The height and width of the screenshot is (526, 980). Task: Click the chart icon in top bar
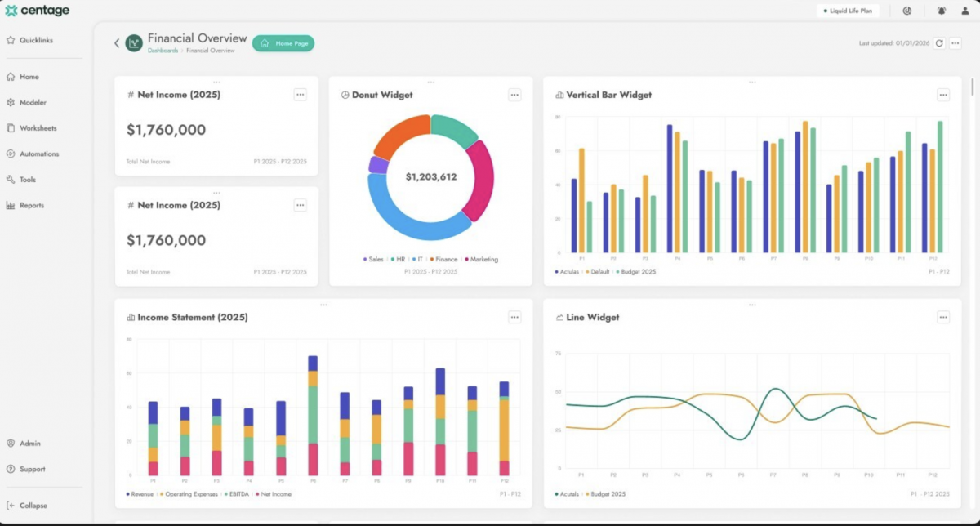pos(906,11)
